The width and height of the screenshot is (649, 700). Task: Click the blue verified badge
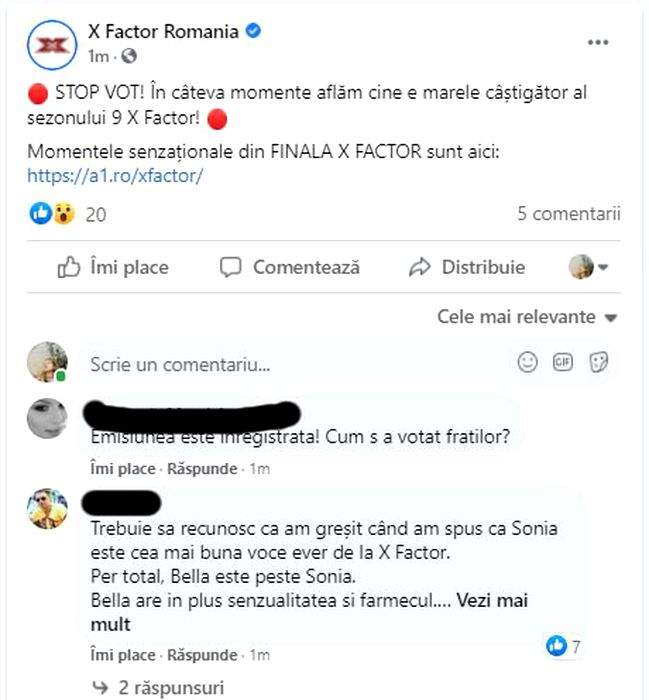tap(255, 32)
